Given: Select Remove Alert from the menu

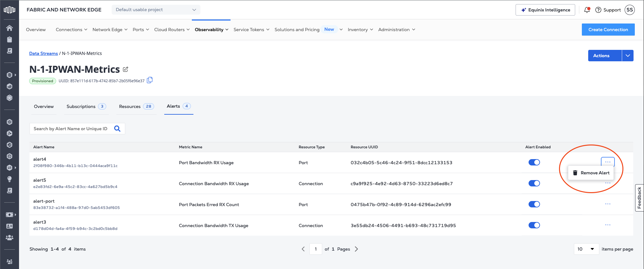Looking at the screenshot, I should click(591, 173).
